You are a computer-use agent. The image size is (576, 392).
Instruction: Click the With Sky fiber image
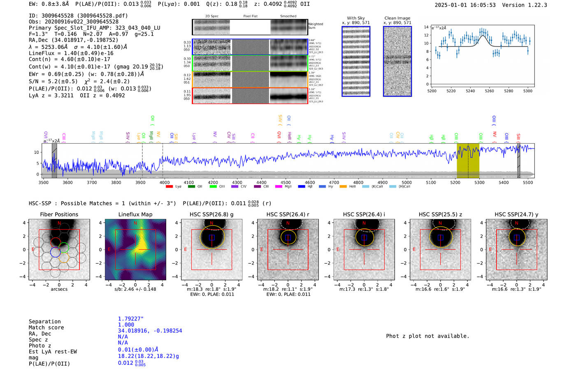356,61
